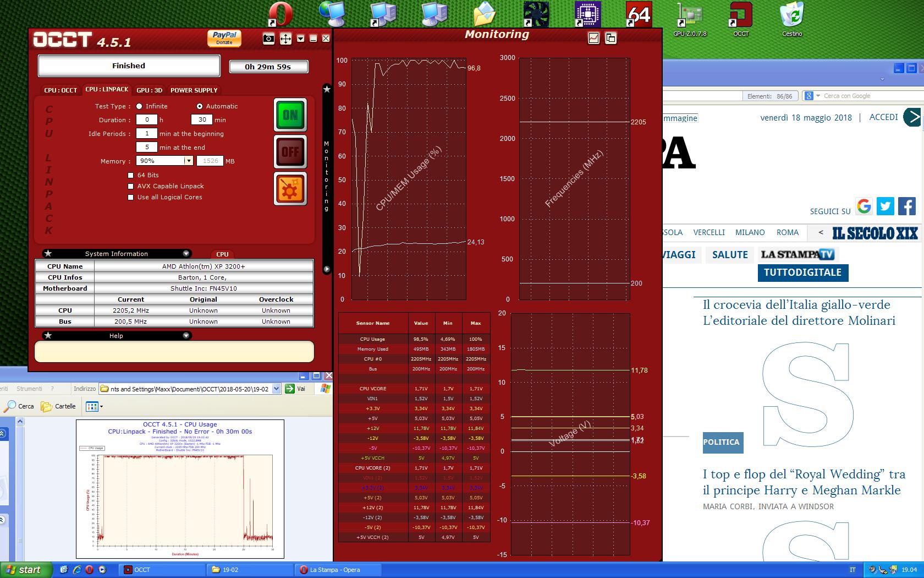This screenshot has height=578, width=924.
Task: Open the fan utility desktop shortcut
Action: coord(536,14)
